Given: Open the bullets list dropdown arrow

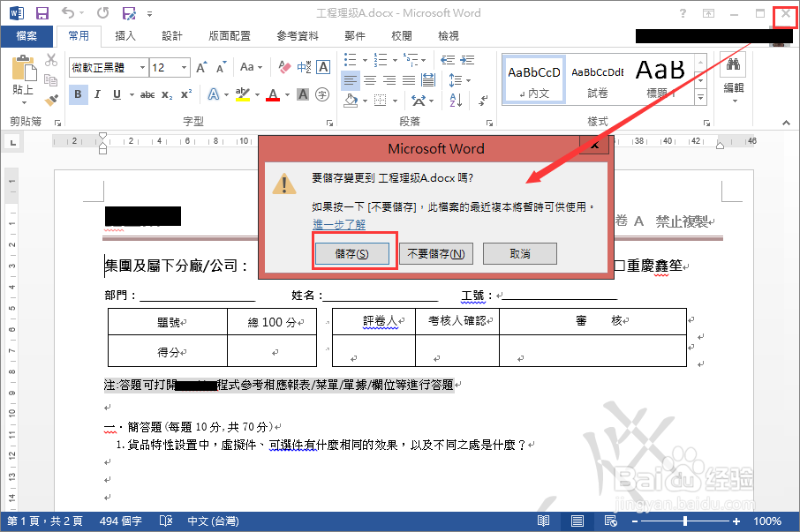Looking at the screenshot, I should click(365, 61).
